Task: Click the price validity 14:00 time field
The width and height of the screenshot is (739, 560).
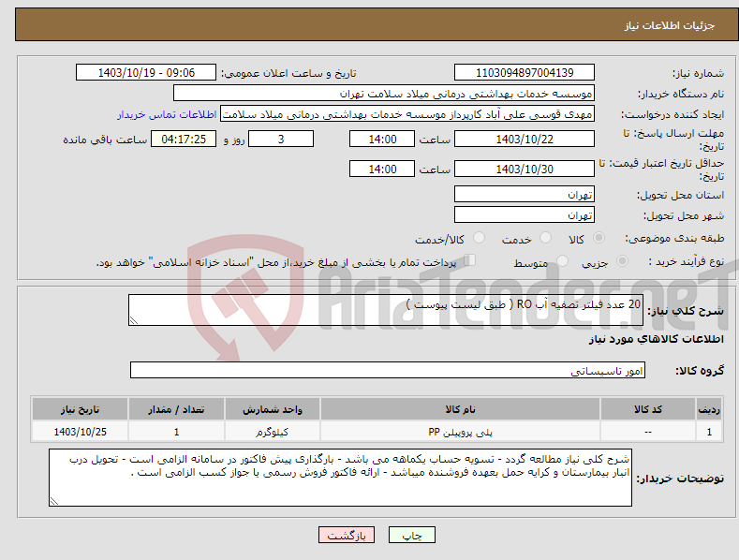Action: click(382, 169)
